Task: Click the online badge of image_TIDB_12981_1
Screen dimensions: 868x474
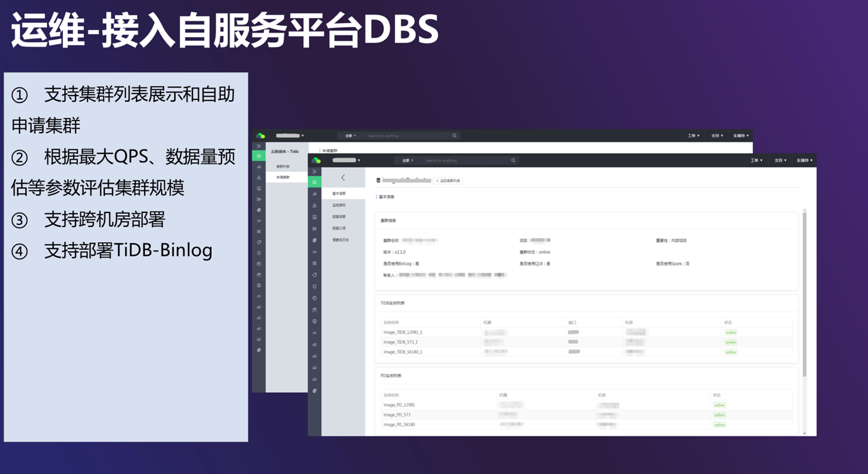Action: (730, 333)
